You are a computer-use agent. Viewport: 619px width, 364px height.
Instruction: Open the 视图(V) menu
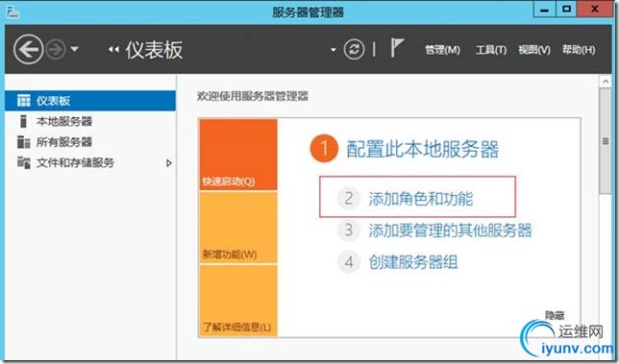coord(534,50)
